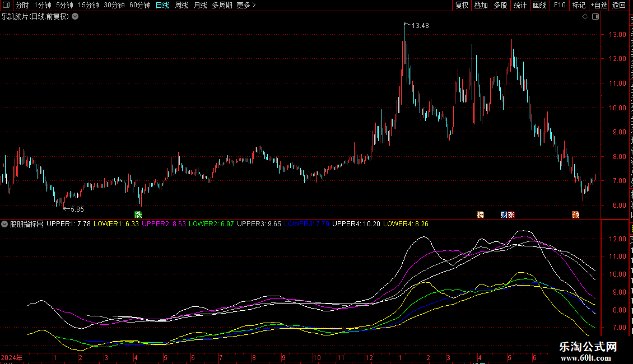Click the 叠加 overlay button
633x364 pixels.
481,5
